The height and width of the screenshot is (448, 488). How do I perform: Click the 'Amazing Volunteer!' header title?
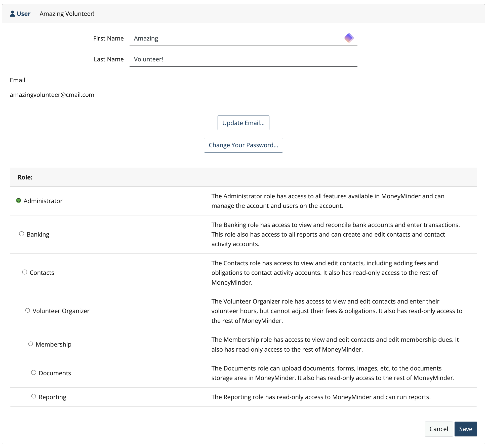pyautogui.click(x=67, y=14)
